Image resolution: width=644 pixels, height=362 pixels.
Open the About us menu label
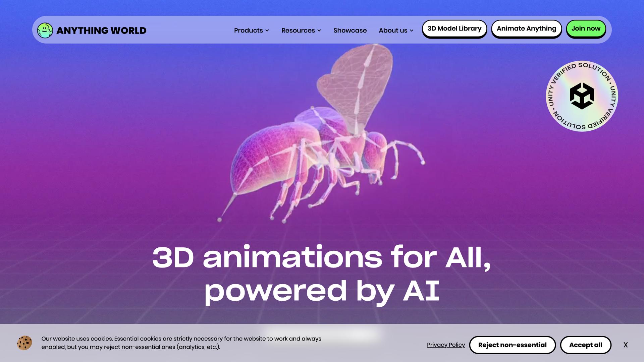tap(393, 31)
